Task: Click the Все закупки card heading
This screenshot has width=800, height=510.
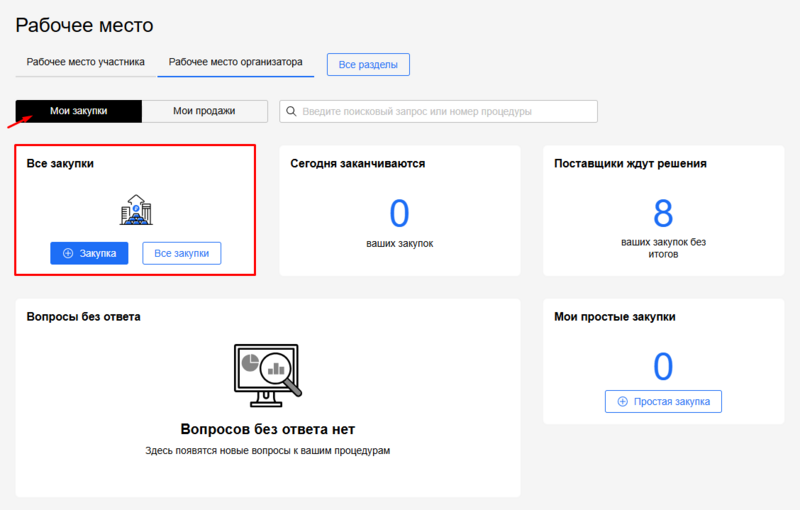Action: [x=60, y=164]
